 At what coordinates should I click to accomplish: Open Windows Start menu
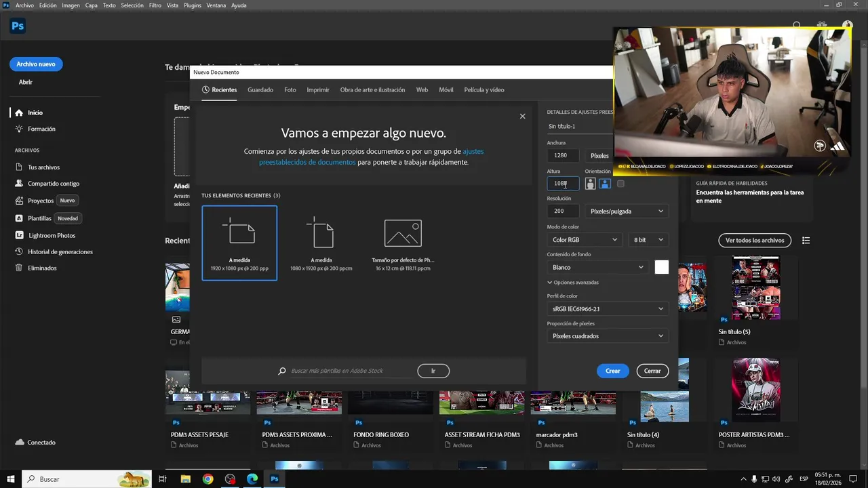11,479
